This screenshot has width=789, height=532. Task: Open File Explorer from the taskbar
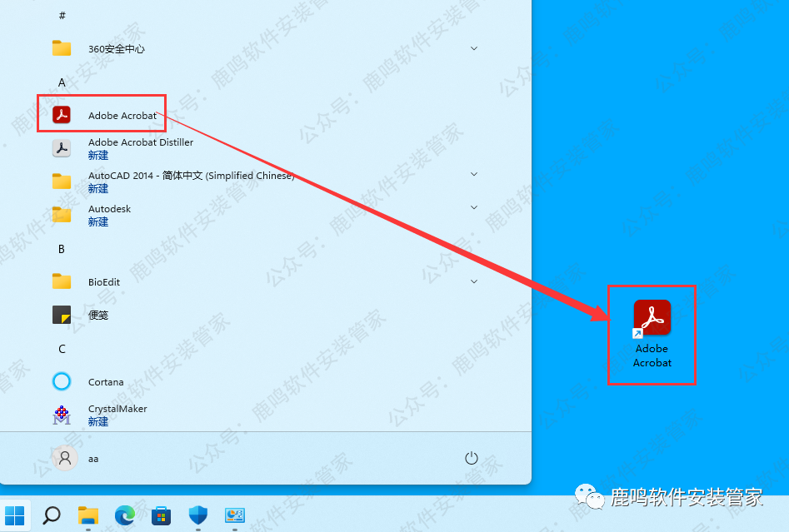coord(88,515)
